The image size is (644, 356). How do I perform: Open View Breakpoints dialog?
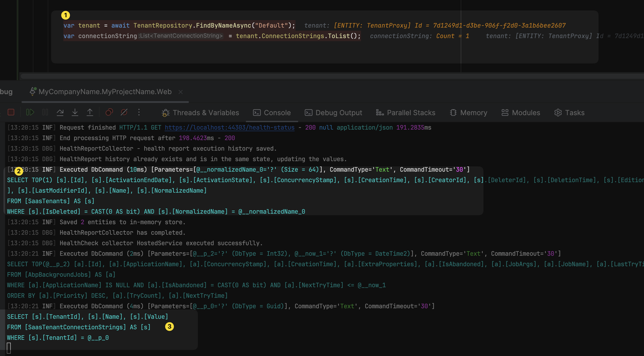(109, 112)
